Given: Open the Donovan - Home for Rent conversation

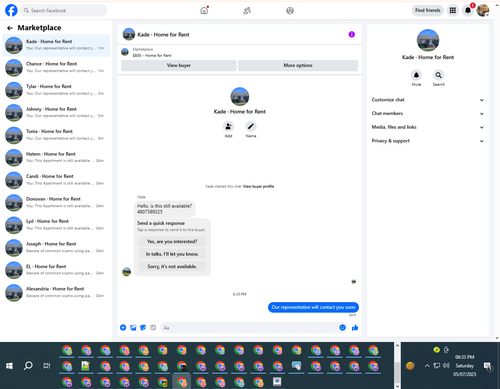Looking at the screenshot, I should coord(56,202).
